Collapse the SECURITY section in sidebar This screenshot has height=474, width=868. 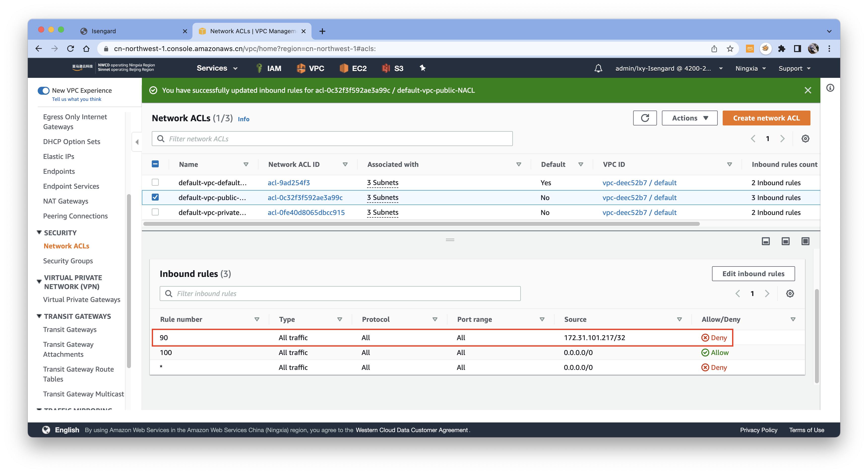click(39, 233)
